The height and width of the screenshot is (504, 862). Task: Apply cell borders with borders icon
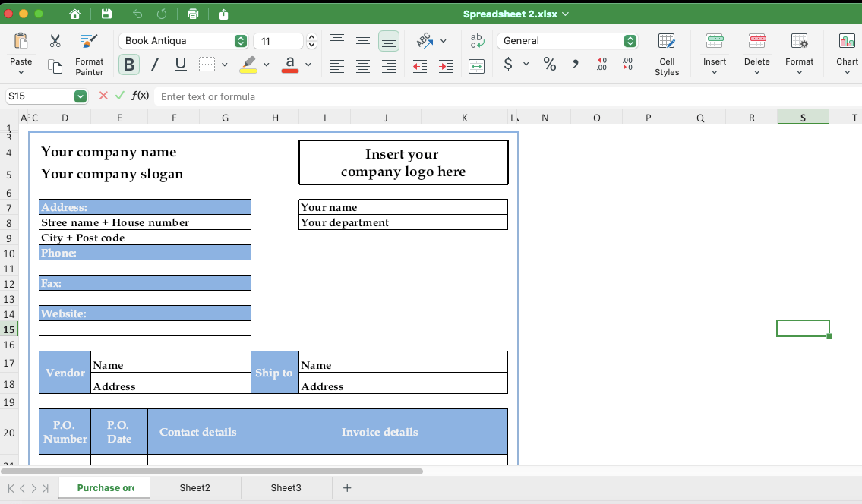[207, 65]
